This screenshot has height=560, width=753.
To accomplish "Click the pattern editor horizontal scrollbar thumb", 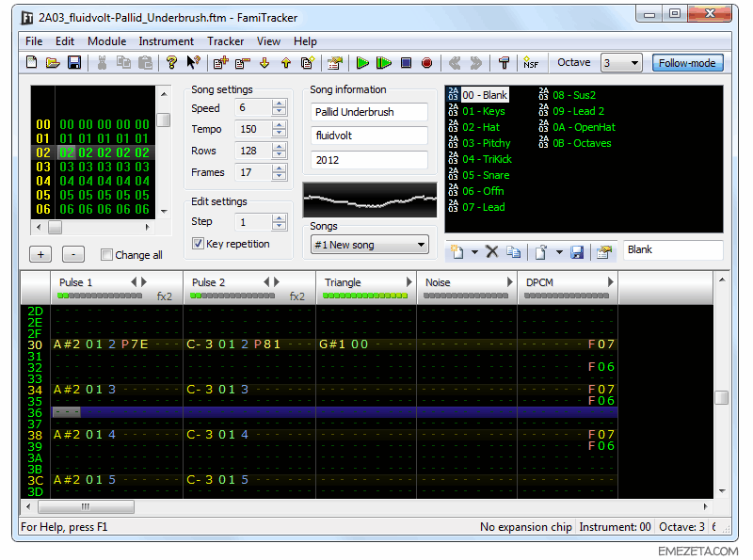I will (86, 506).
